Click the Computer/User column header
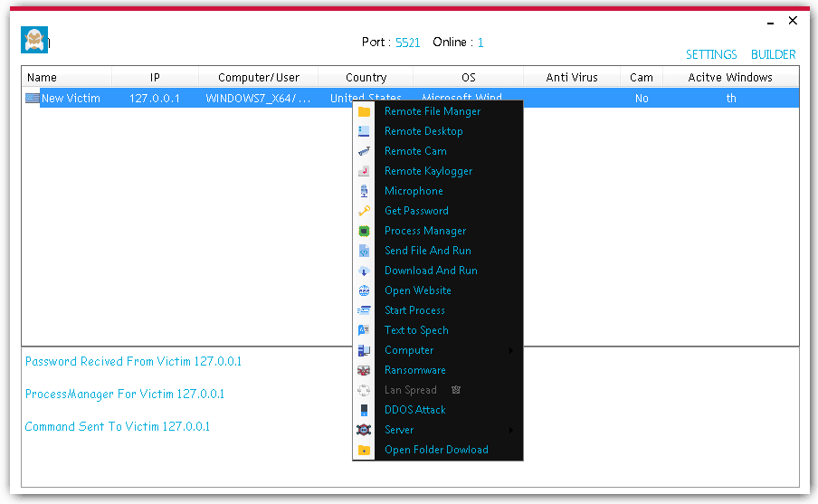Viewport: 818px width, 504px height. [259, 78]
